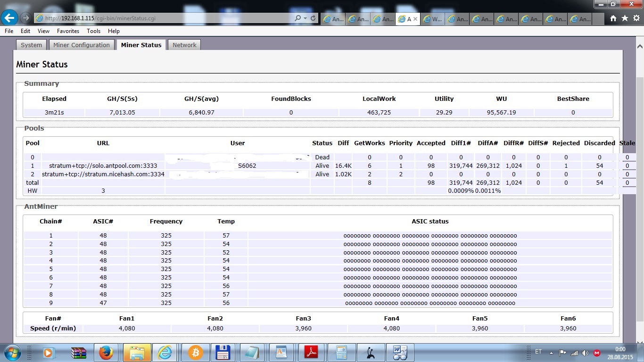Click the Internet Explorer taskbar icon
The width and height of the screenshot is (644, 362).
(x=166, y=353)
